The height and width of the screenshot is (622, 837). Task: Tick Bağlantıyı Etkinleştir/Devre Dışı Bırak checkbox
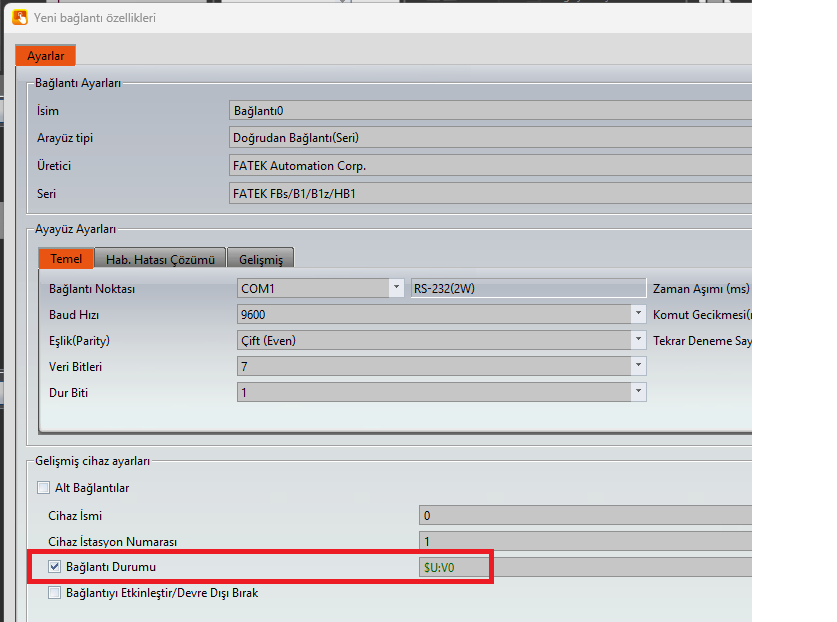click(55, 593)
